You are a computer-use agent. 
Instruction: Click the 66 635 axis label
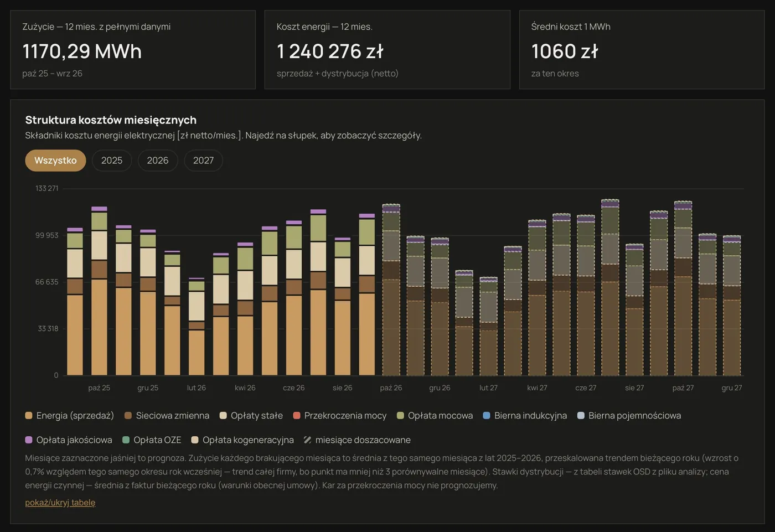pos(47,282)
